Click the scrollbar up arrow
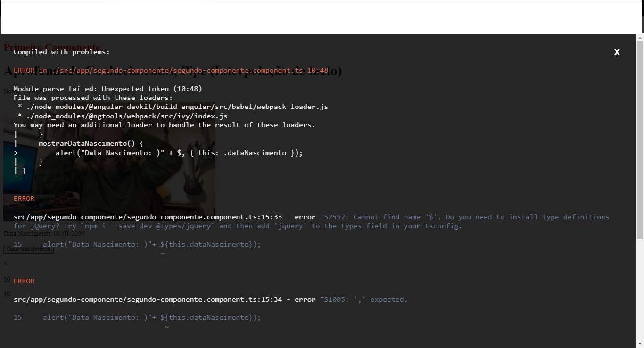This screenshot has width=644, height=348. [640, 38]
